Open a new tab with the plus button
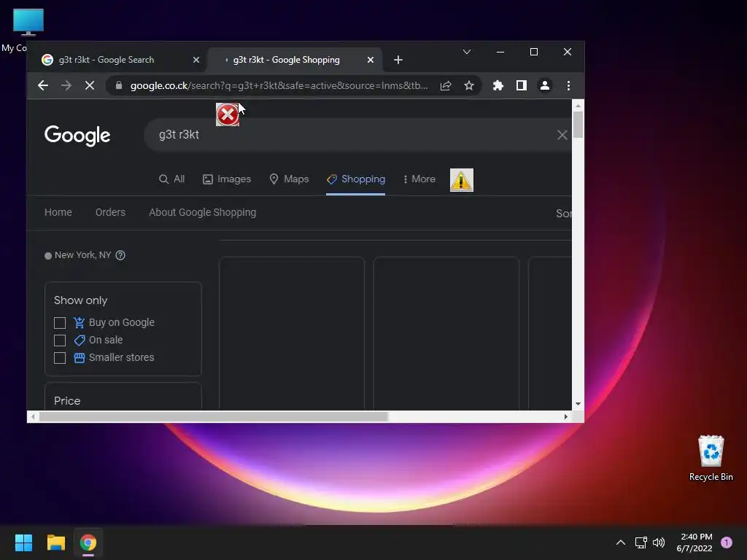The width and height of the screenshot is (747, 560). pos(398,60)
